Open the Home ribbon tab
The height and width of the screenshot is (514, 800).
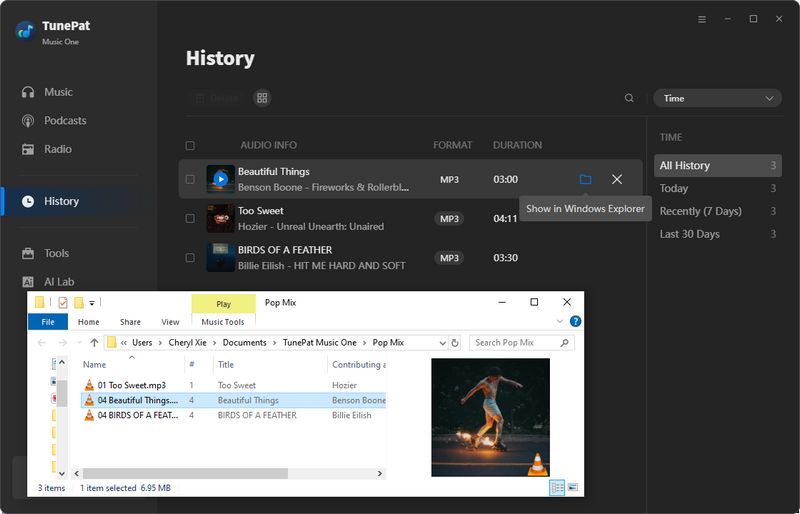pyautogui.click(x=89, y=322)
